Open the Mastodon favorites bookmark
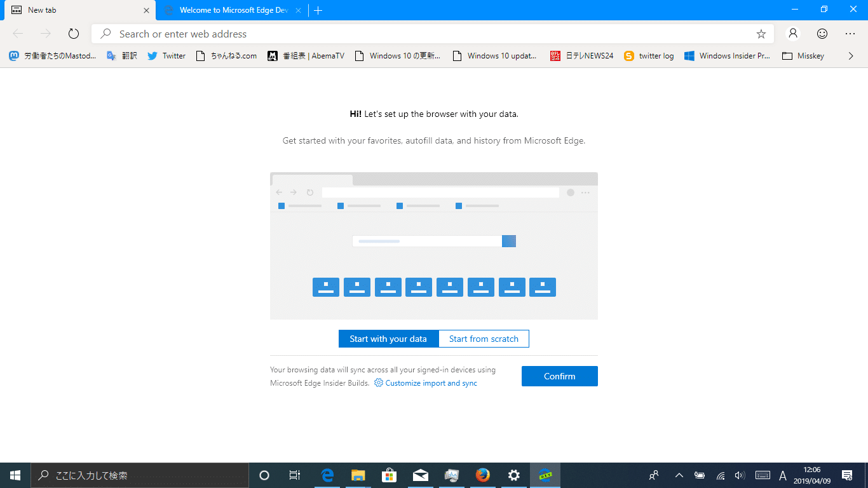The width and height of the screenshot is (868, 488). (53, 56)
